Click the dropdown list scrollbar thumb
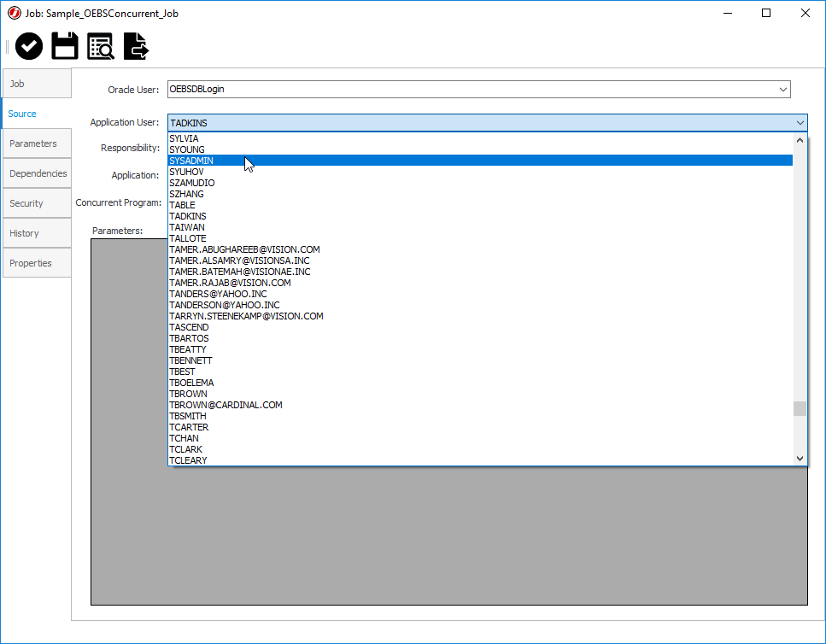826x644 pixels. pos(800,408)
